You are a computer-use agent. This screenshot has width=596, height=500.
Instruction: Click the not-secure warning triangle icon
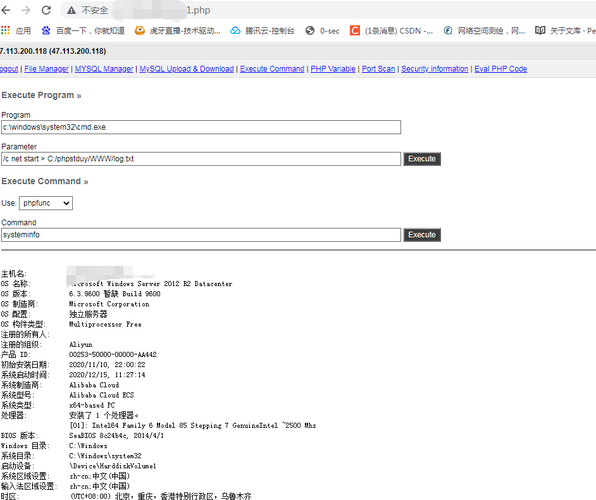tap(71, 10)
